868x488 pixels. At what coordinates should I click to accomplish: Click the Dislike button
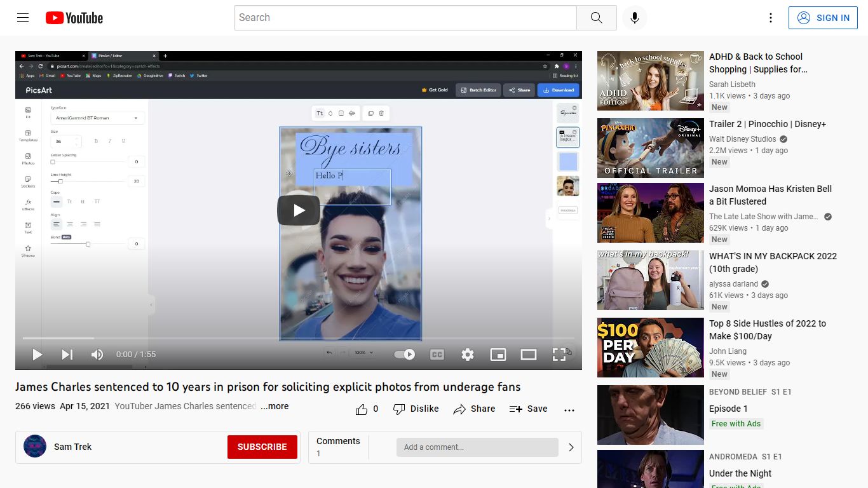pos(416,409)
